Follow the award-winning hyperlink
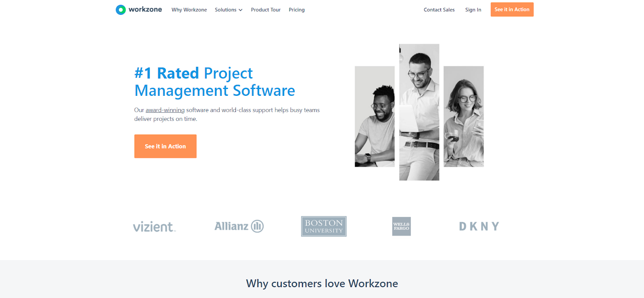This screenshot has height=298, width=644. (165, 110)
